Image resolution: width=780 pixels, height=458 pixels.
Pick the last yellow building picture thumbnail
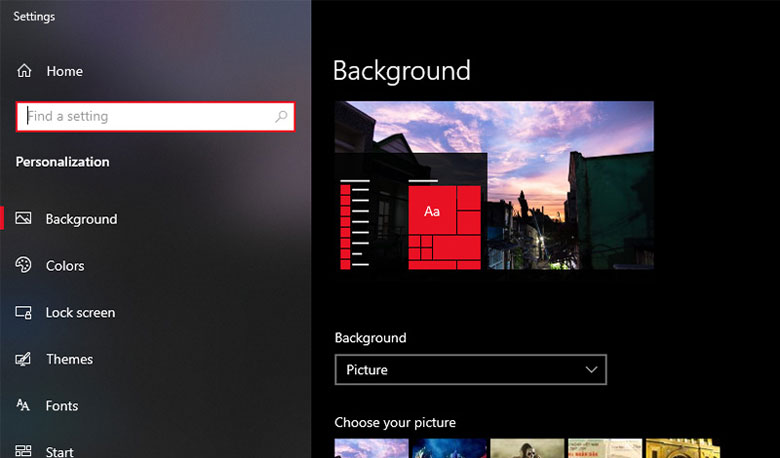click(682, 449)
